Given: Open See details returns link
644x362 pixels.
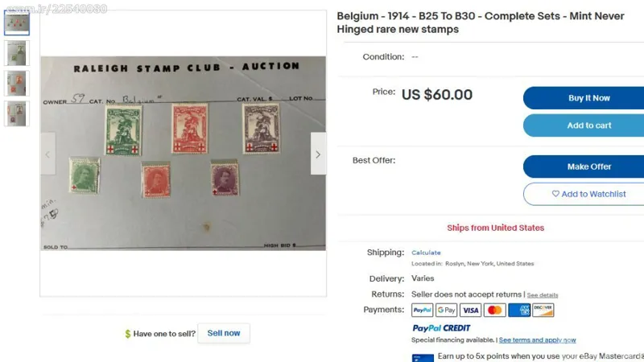Looking at the screenshot, I should pos(542,295).
